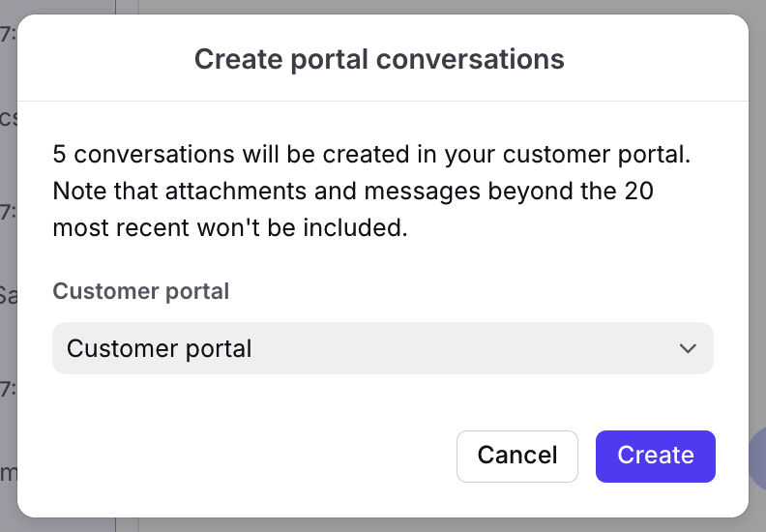Viewport: 766px width, 532px height.
Task: Click the empty footer area left of Cancel
Action: 242,456
